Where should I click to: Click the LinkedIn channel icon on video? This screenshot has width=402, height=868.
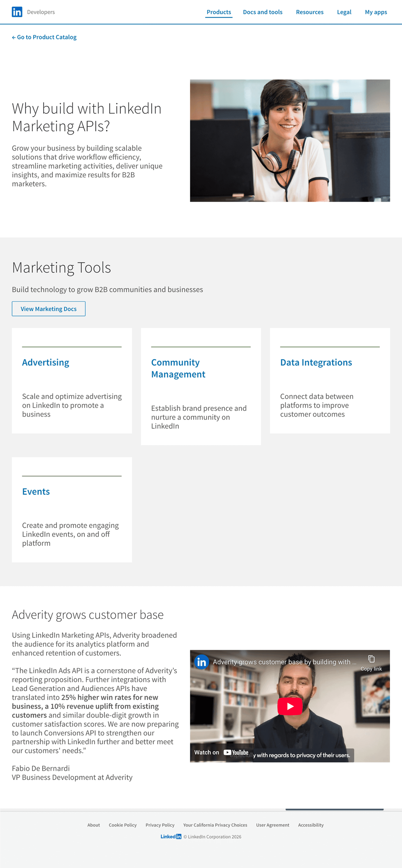pos(201,662)
